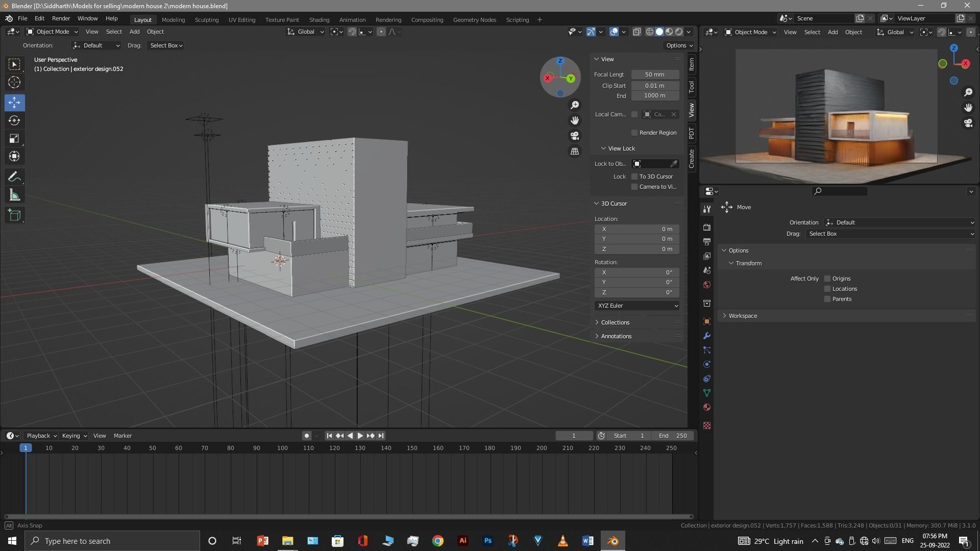Enable Lock To 3D Cursor checkbox
The width and height of the screenshot is (980, 551).
pos(634,177)
